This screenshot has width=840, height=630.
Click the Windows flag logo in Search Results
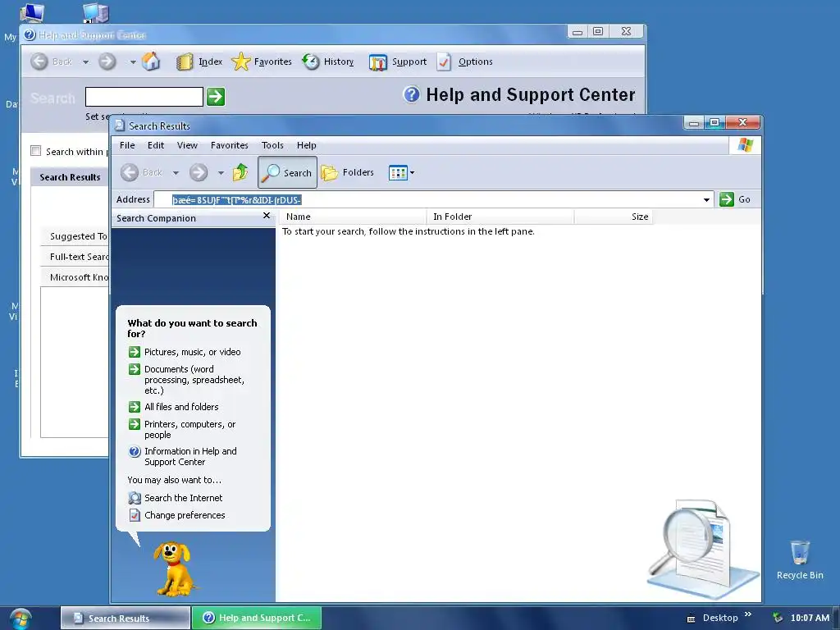point(745,144)
